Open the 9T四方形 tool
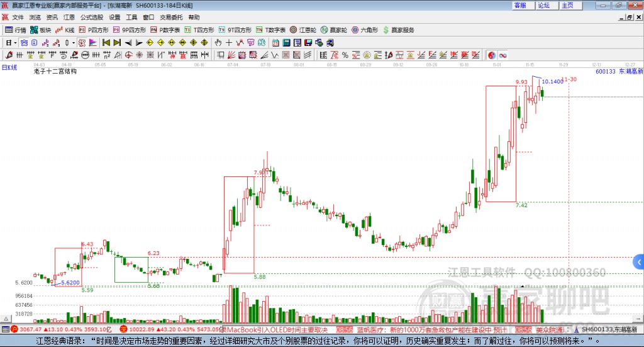This screenshot has height=347, width=644. coord(235,30)
